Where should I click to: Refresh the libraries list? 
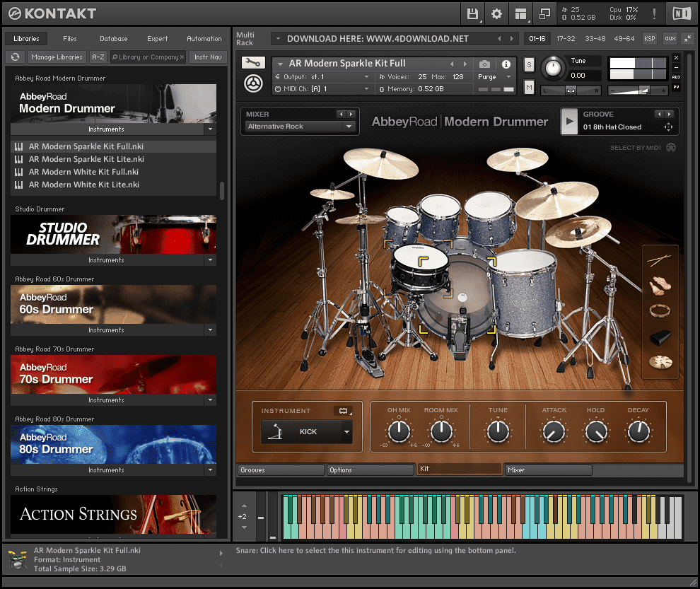[x=15, y=57]
